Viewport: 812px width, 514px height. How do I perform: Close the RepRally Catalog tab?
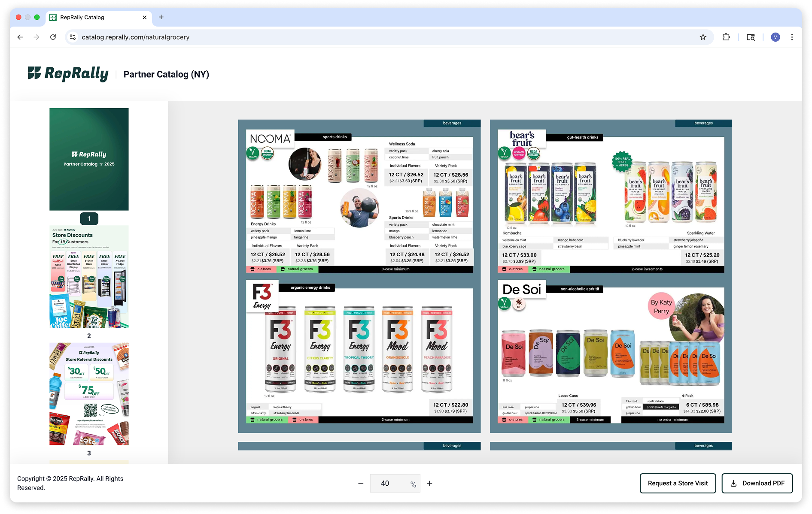(145, 17)
